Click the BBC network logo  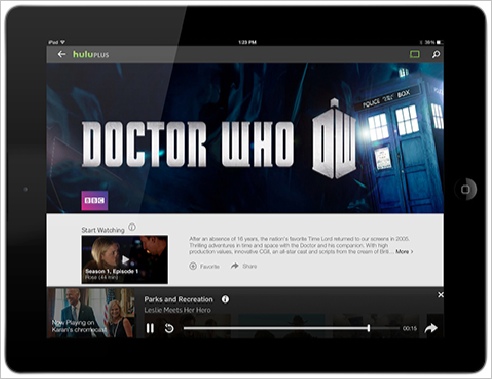point(95,201)
